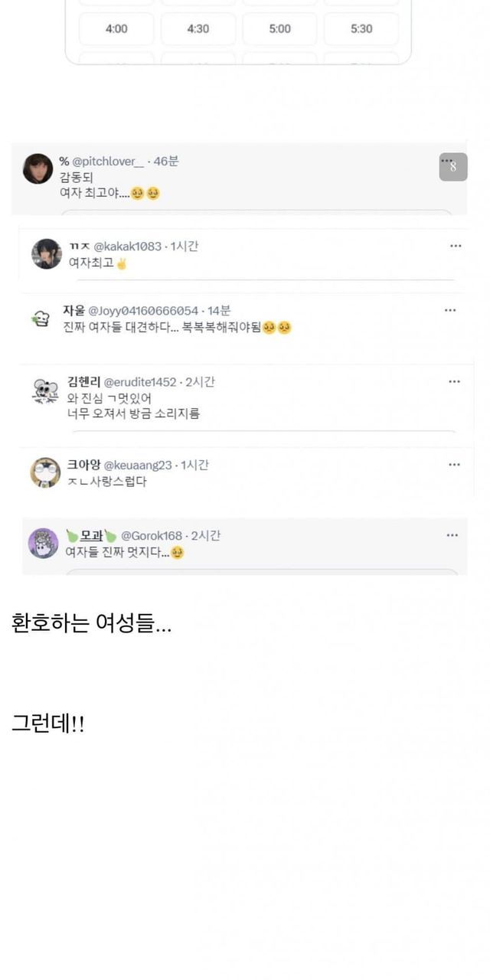Select the 5:30 time slot
Image resolution: width=490 pixels, height=980 pixels.
361,29
